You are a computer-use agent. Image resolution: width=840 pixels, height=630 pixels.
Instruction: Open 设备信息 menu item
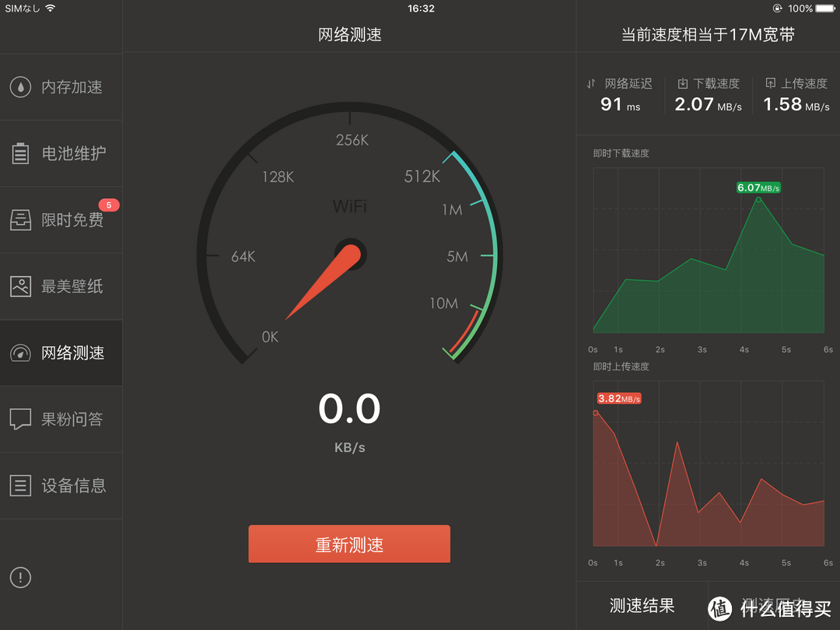tap(61, 485)
